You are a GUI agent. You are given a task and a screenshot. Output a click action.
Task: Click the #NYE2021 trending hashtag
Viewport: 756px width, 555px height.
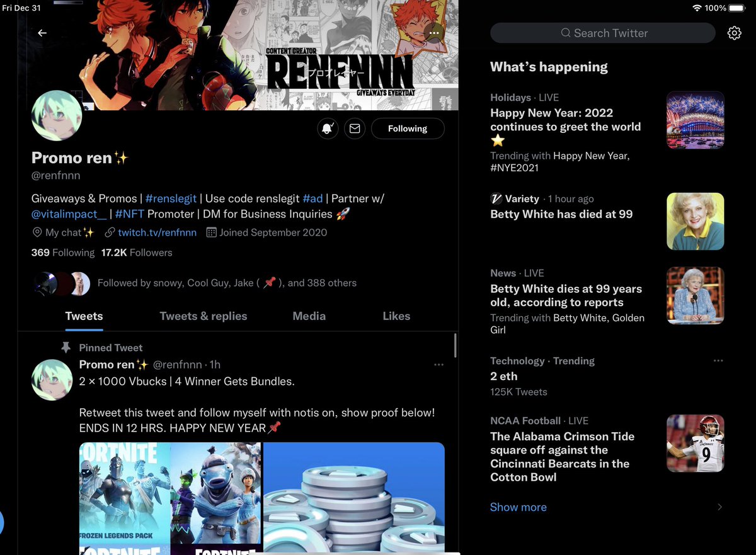point(514,168)
